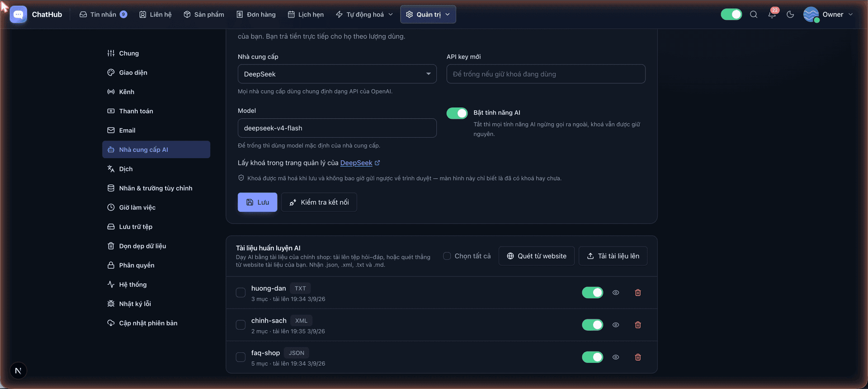Focus the API key mới input field
Screen dimensions: 868x389
[x=546, y=74]
